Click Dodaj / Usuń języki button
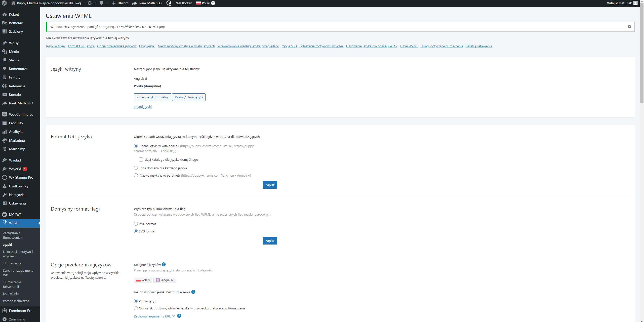This screenshot has height=322, width=644. [x=189, y=97]
